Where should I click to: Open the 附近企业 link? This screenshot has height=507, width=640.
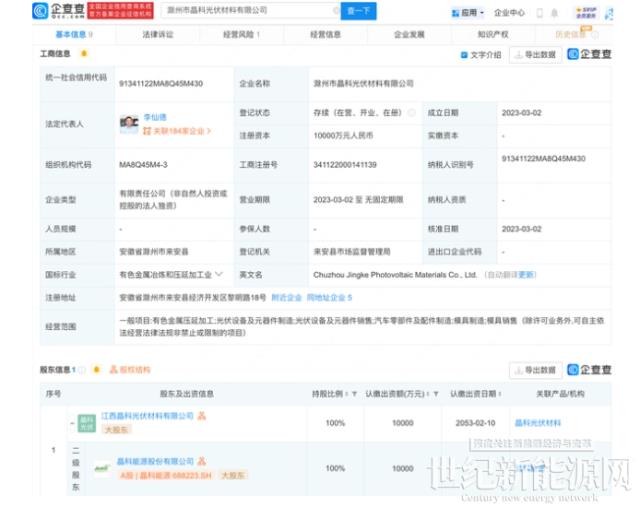(287, 298)
